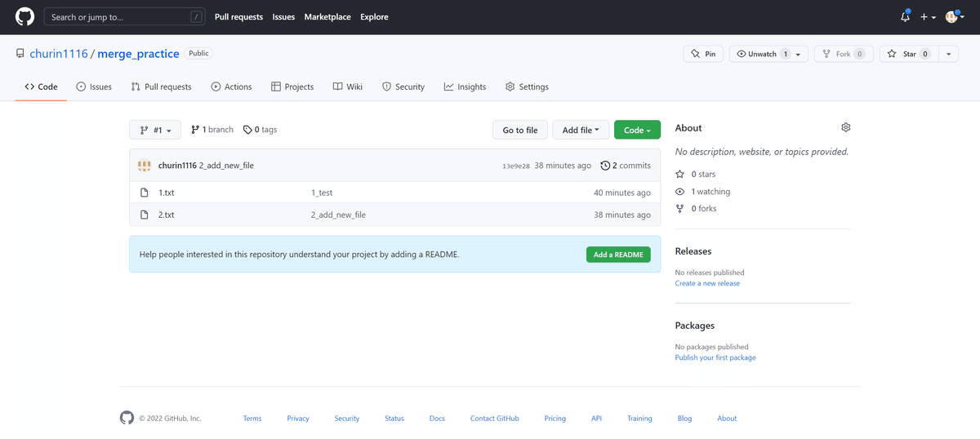The width and height of the screenshot is (980, 439).
Task: Open the footer Docs link
Action: (437, 419)
